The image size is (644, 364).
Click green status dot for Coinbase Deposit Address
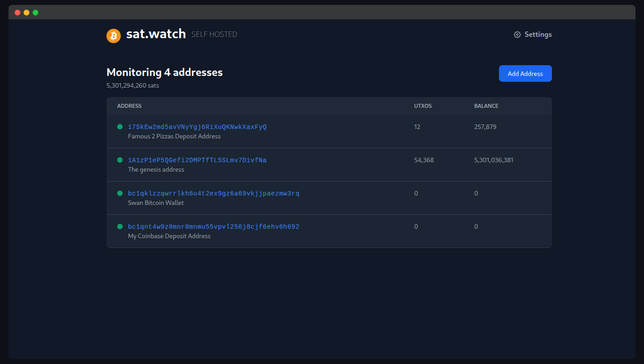[x=120, y=226]
